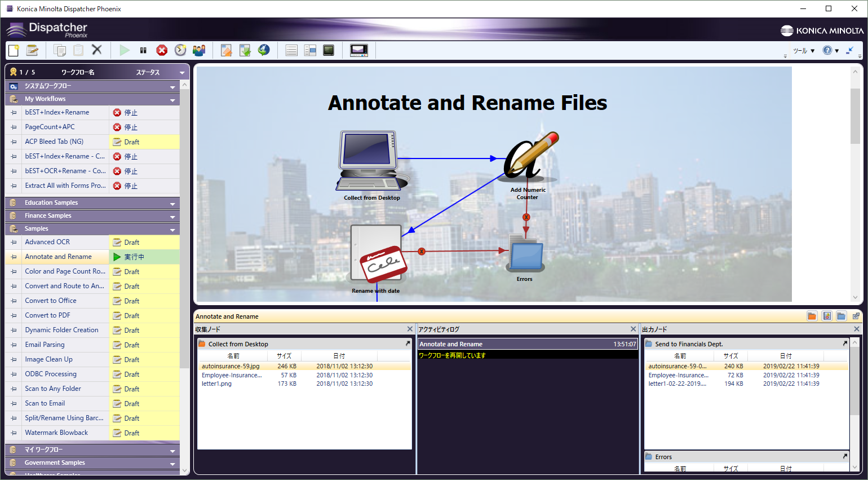This screenshot has height=480, width=868.
Task: Click the dark console view icon
Action: click(x=329, y=50)
